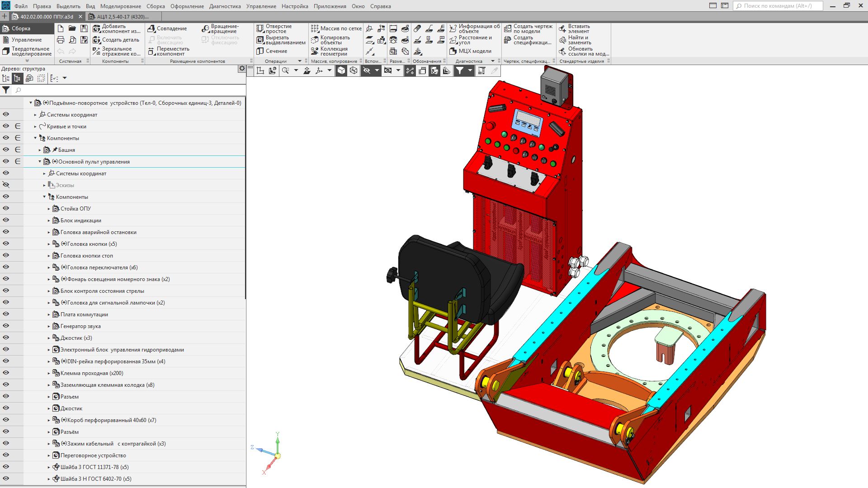Click the Save document icon
The height and width of the screenshot is (488, 868).
[84, 28]
